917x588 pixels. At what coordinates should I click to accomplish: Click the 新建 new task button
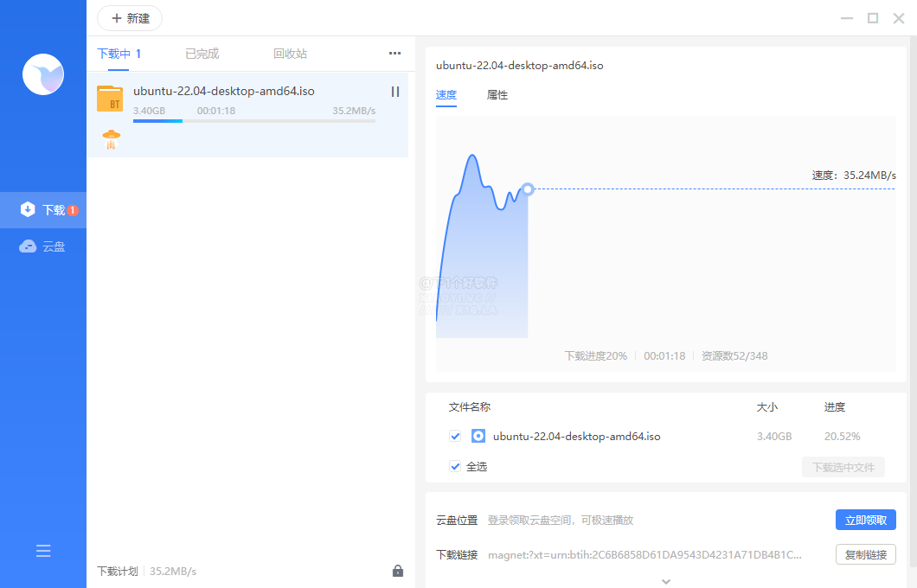tap(129, 19)
